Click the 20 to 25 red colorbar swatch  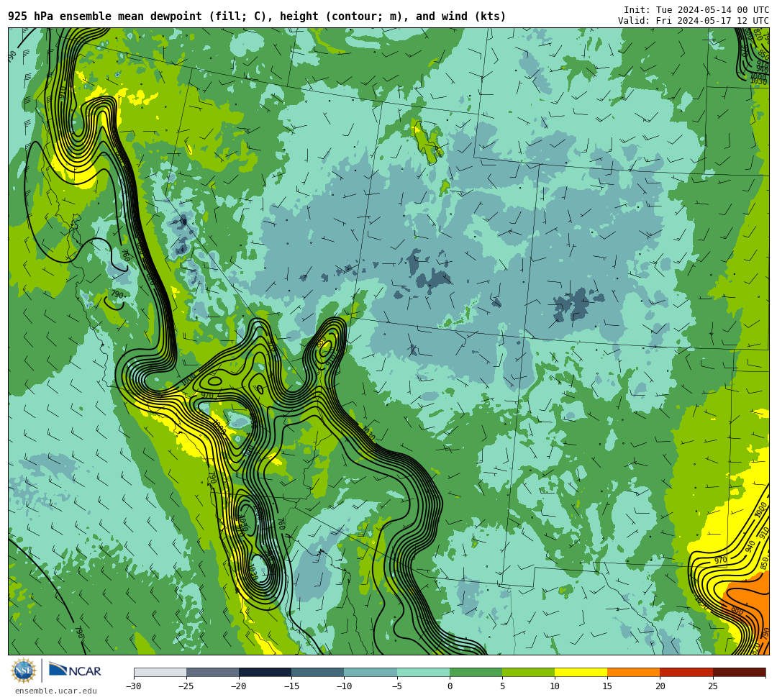pyautogui.click(x=686, y=672)
